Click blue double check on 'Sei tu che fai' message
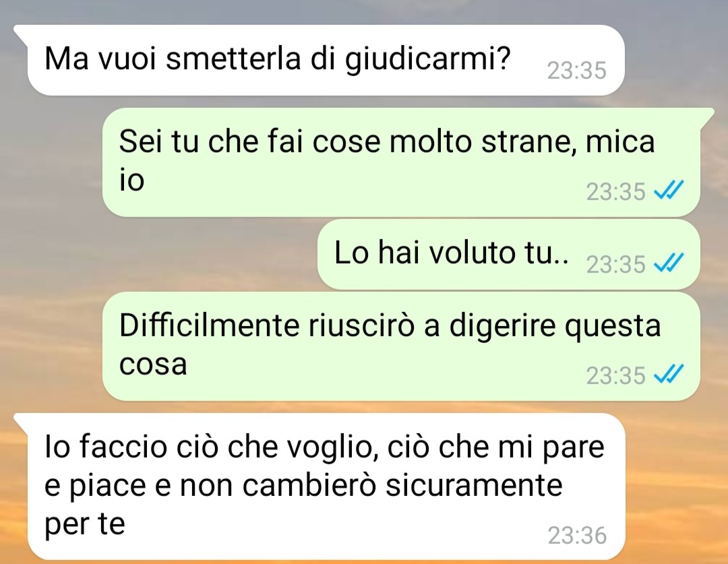The height and width of the screenshot is (564, 728). [x=669, y=190]
